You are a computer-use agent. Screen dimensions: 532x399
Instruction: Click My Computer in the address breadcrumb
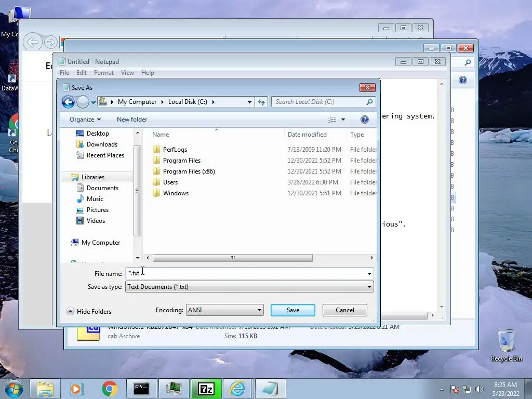coord(137,102)
